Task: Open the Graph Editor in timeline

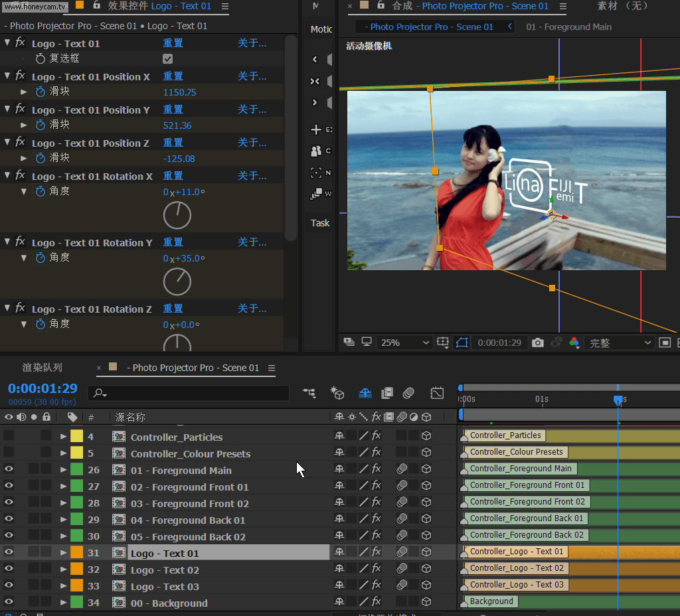Action: (436, 393)
